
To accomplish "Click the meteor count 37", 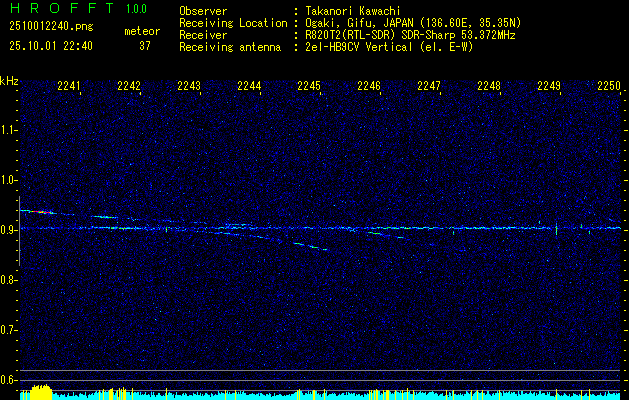I will pos(145,46).
